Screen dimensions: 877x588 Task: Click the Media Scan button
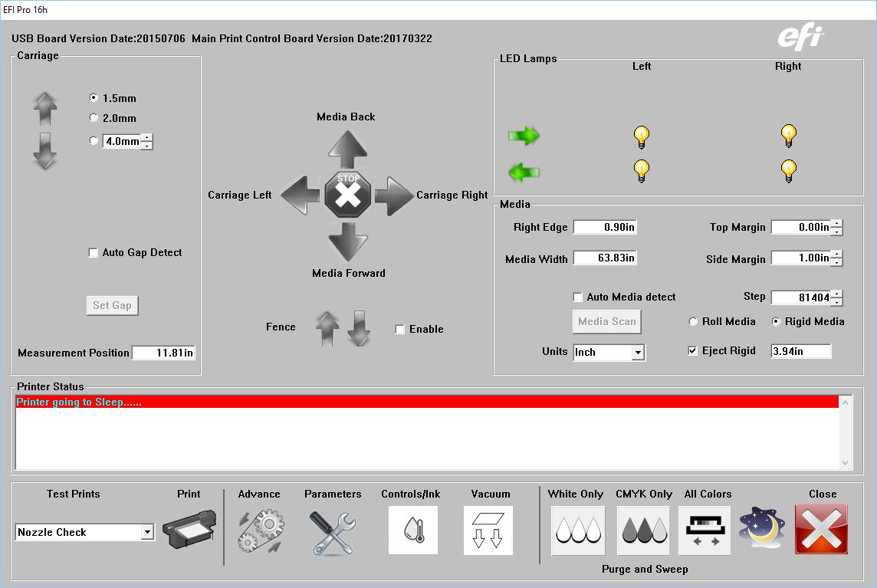606,321
